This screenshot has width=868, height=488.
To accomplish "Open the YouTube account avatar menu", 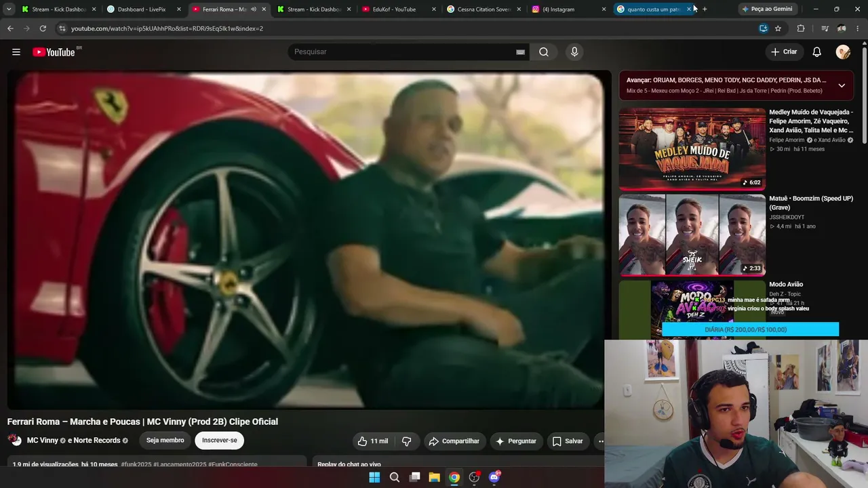I will 843,52.
